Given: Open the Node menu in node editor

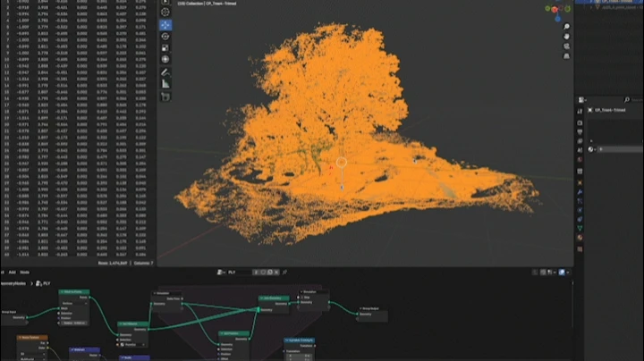Looking at the screenshot, I should [25, 272].
